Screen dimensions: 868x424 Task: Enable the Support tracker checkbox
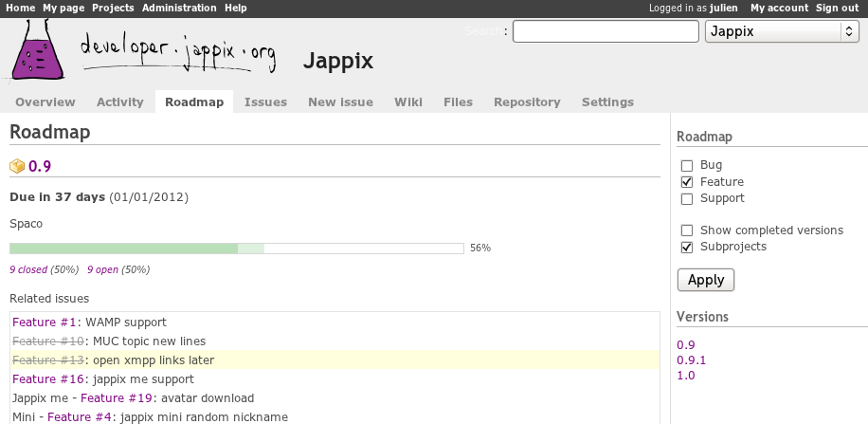tap(686, 198)
